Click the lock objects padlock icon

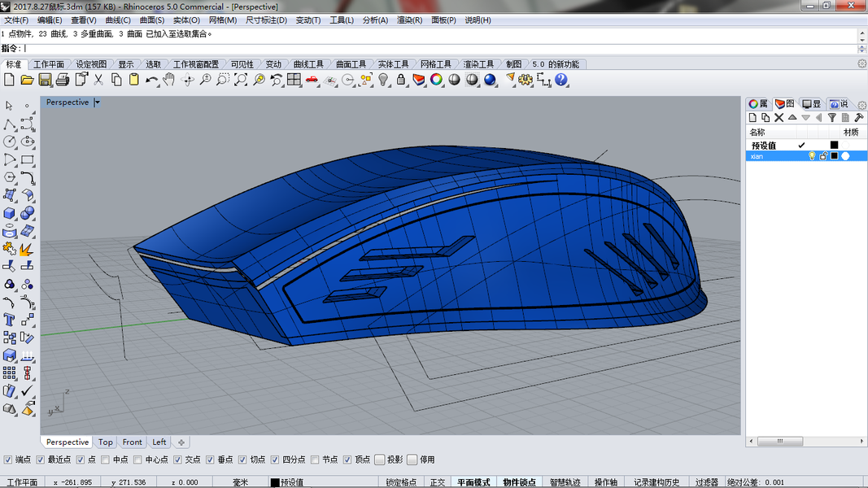401,80
